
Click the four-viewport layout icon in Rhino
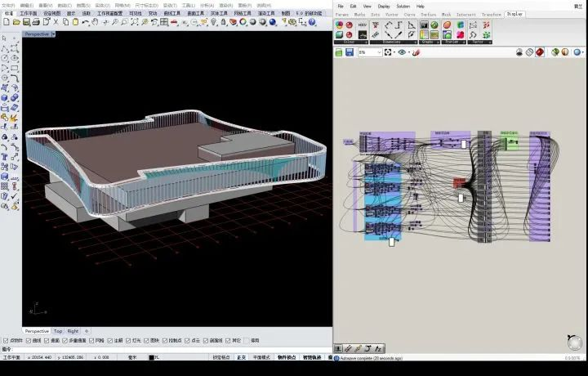point(164,22)
